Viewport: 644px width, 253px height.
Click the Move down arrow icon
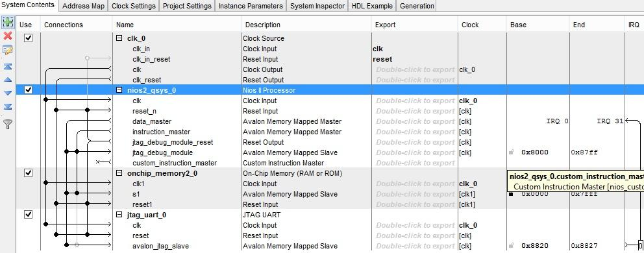(x=8, y=93)
